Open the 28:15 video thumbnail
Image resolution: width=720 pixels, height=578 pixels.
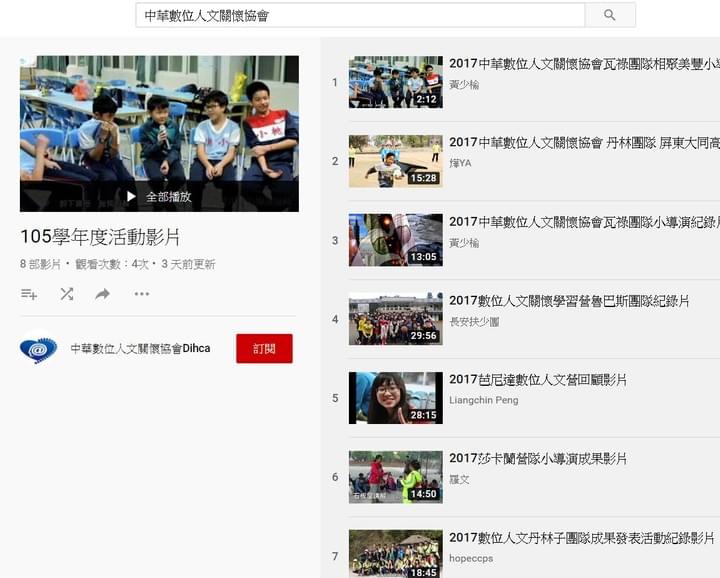point(396,398)
